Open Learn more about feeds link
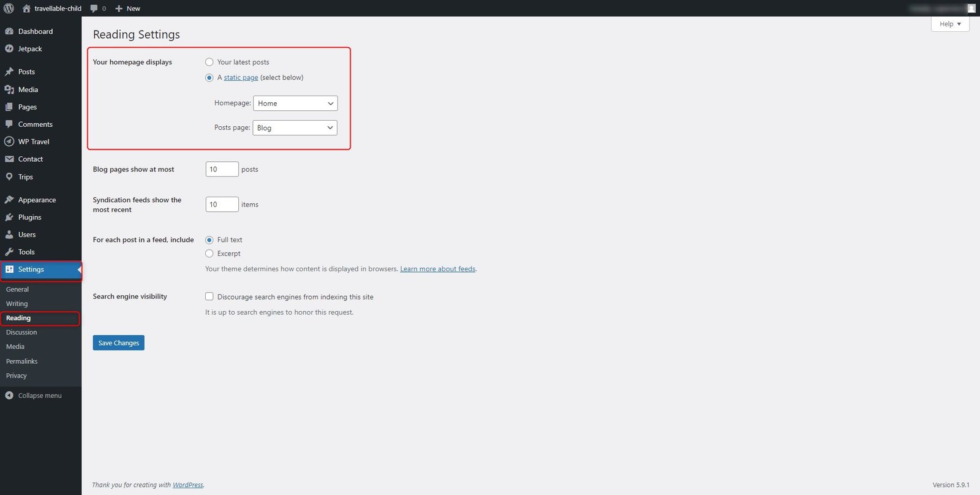The height and width of the screenshot is (495, 980). pyautogui.click(x=438, y=269)
